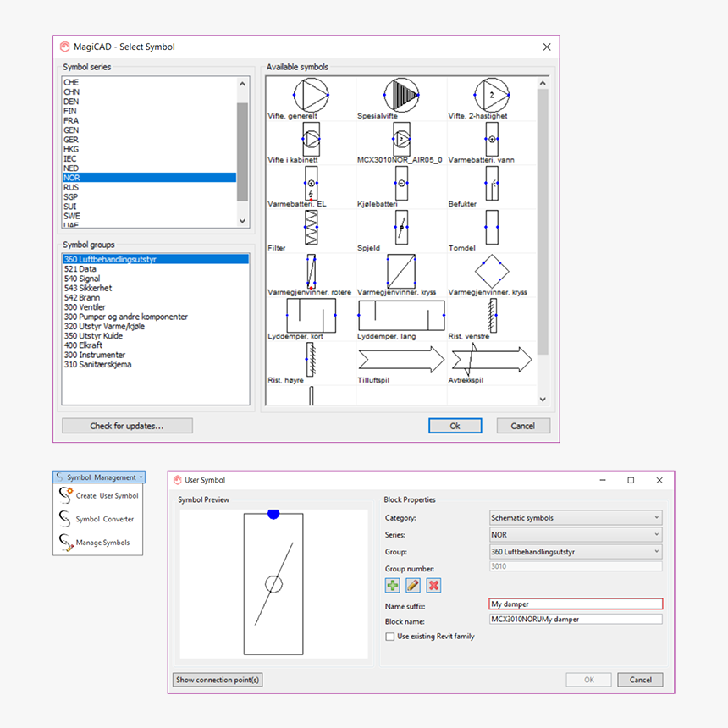Select '320 Utstyr Varme/kjøle' group
Viewport: 728px width, 728px height.
click(156, 326)
